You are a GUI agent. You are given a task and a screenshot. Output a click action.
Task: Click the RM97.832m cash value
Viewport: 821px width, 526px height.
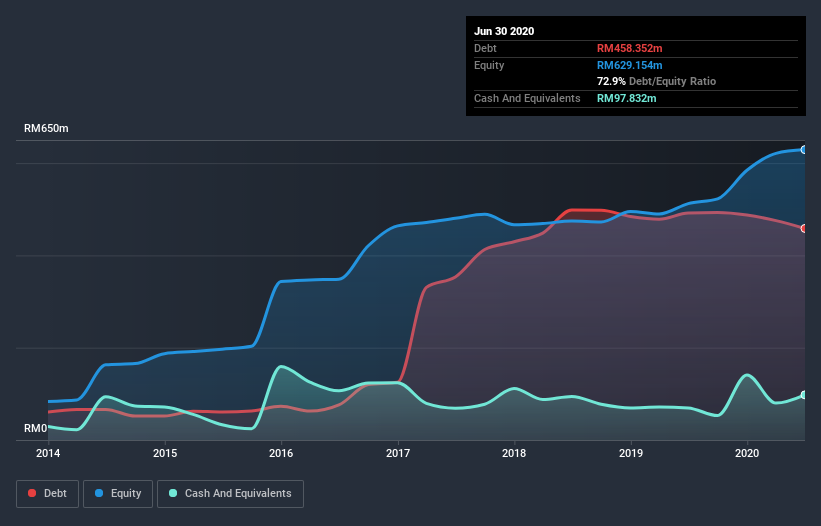click(x=626, y=98)
